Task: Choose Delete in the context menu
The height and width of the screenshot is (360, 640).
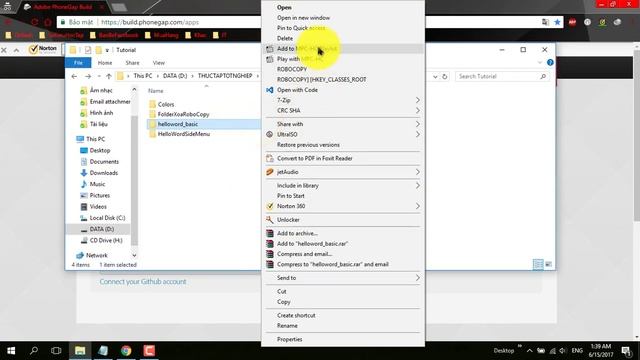Action: click(285, 38)
